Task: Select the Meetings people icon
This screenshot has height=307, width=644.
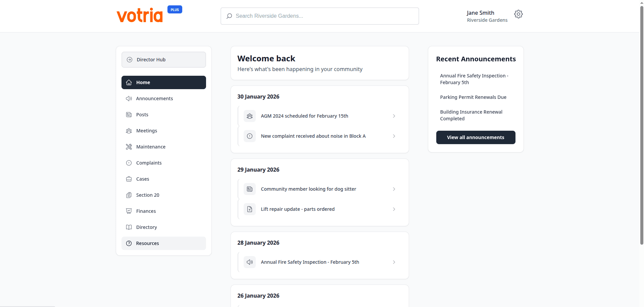Action: tap(129, 131)
